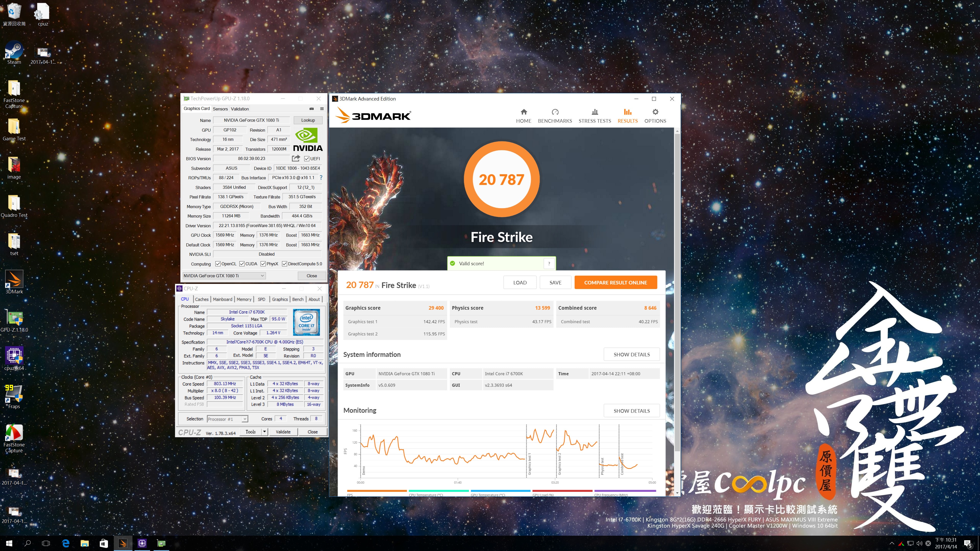
Task: Switch to the Caches tab in CPU-Z
Action: click(202, 299)
